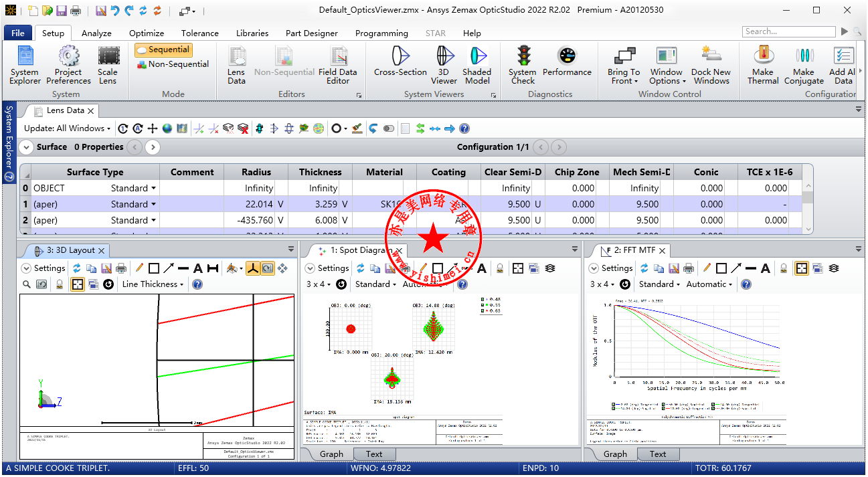The height and width of the screenshot is (477, 868).
Task: Select Sequential mode
Action: 164,50
